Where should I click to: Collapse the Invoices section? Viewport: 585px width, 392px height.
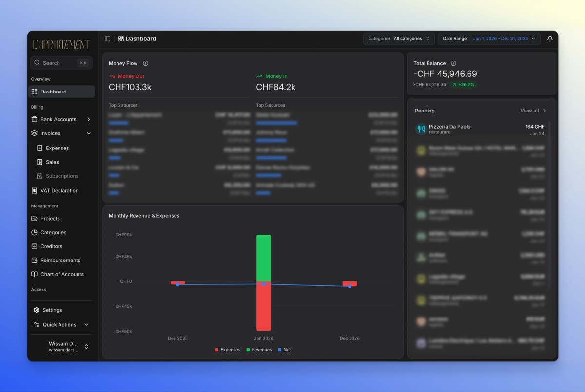(88, 133)
